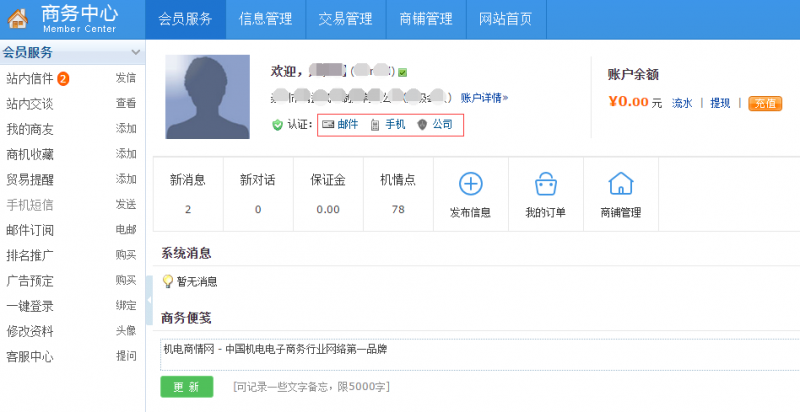800x412 pixels.
Task: Click 发信 next to 站内信件
Action: (126, 78)
